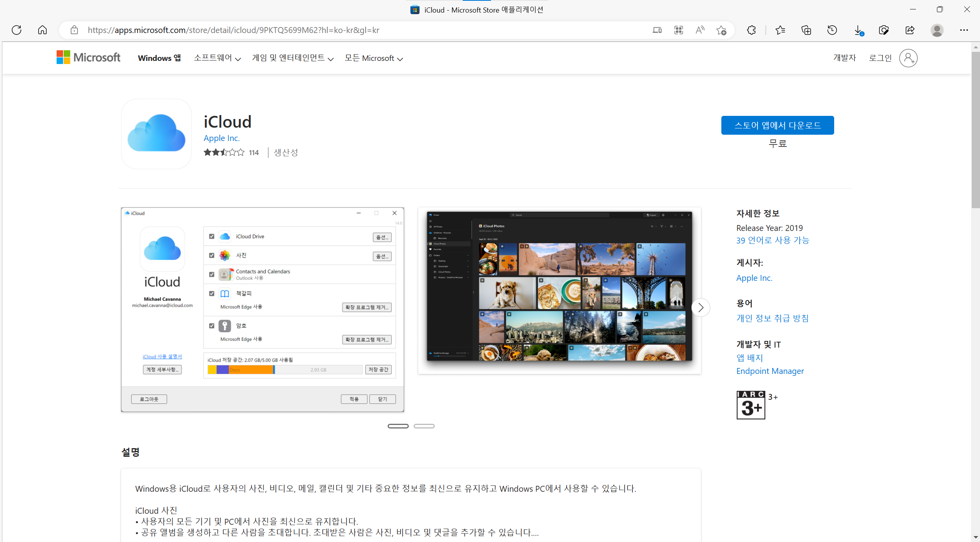Image resolution: width=980 pixels, height=542 pixels.
Task: Open 39 언어로 사용 가능 link
Action: (x=772, y=240)
